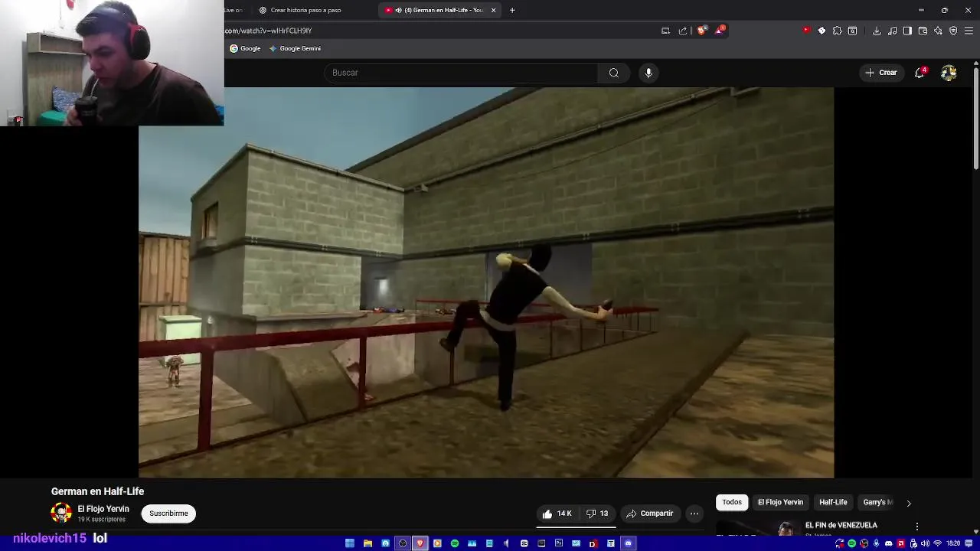Open Spotify from the taskbar
This screenshot has height=551, width=980.
point(455,543)
